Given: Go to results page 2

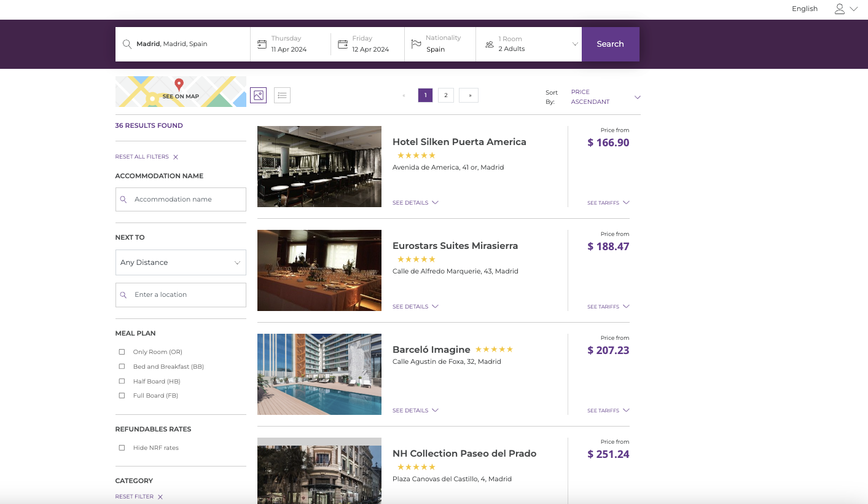Looking at the screenshot, I should (x=446, y=95).
